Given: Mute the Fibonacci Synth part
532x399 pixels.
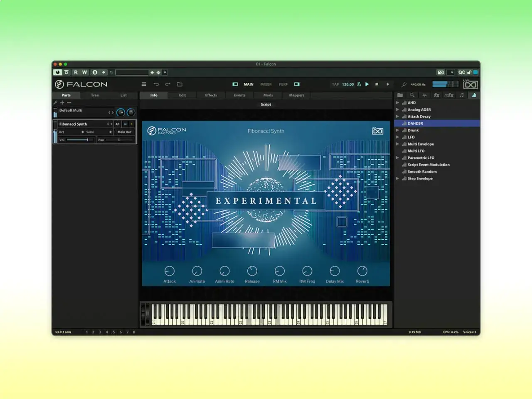Looking at the screenshot, I should point(125,124).
